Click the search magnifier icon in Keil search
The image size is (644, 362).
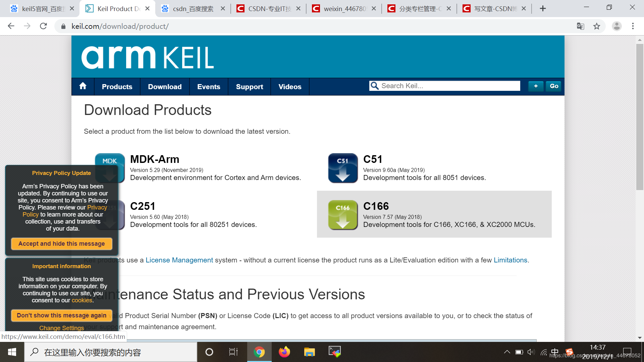click(x=375, y=86)
